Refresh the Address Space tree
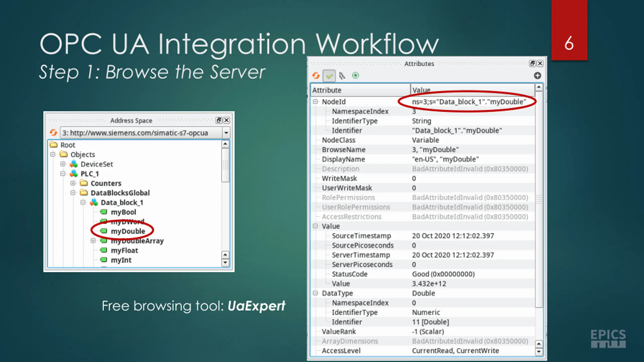 [x=53, y=132]
